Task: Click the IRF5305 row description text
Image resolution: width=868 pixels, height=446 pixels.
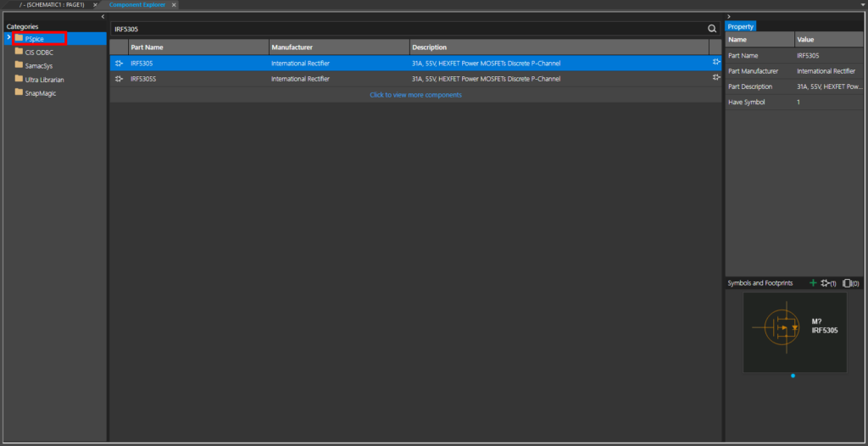Action: point(486,63)
